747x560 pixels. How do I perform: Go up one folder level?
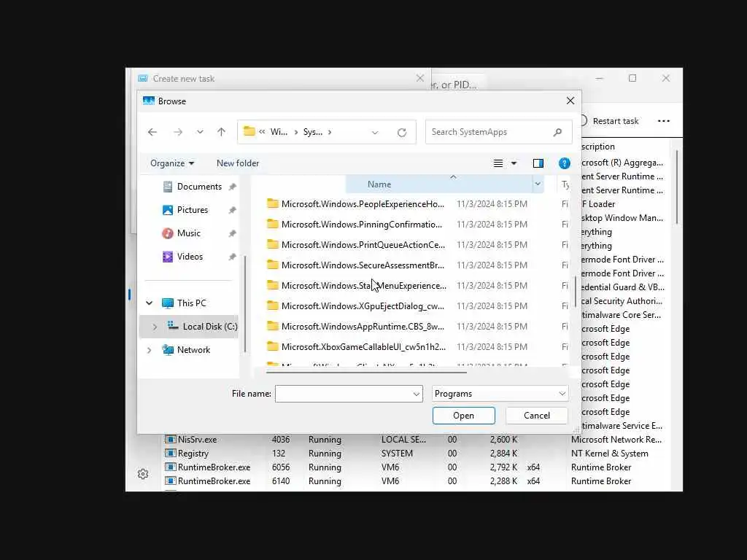pyautogui.click(x=221, y=132)
